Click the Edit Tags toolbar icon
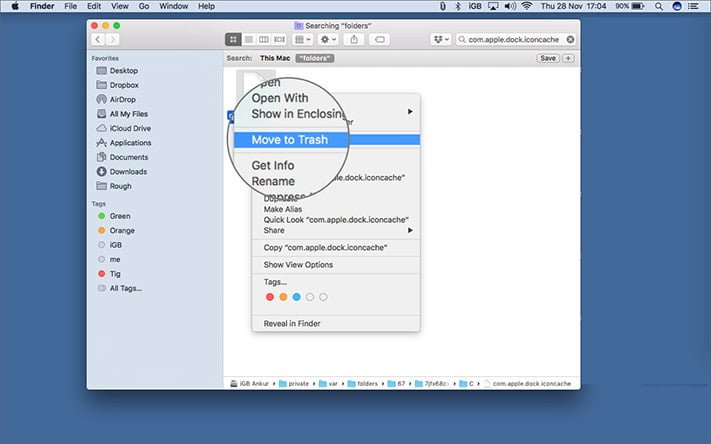This screenshot has height=444, width=711. [380, 39]
